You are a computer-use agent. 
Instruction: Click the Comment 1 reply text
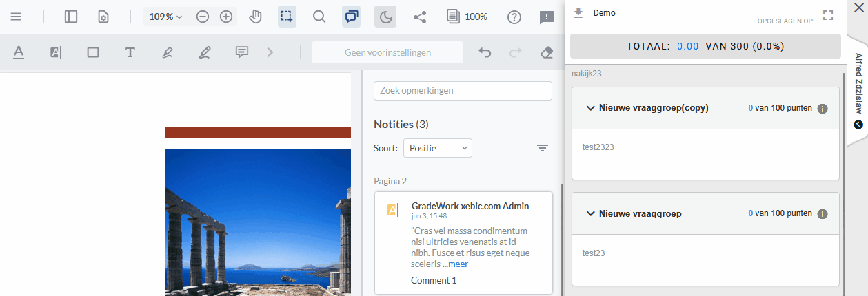click(434, 280)
